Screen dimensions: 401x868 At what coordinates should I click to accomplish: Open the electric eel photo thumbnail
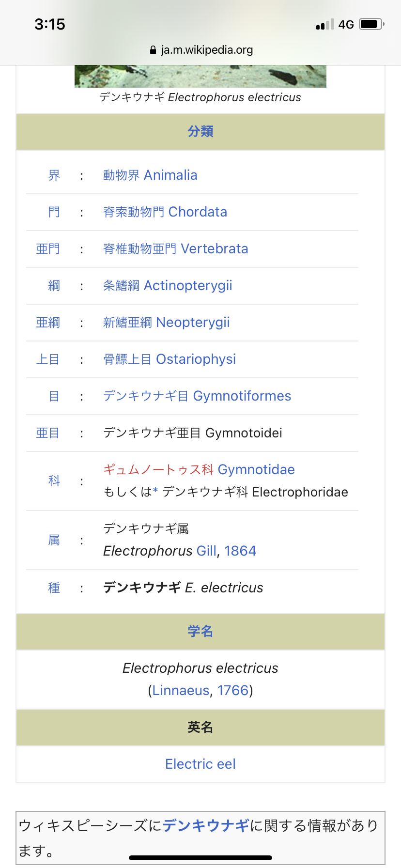(200, 77)
